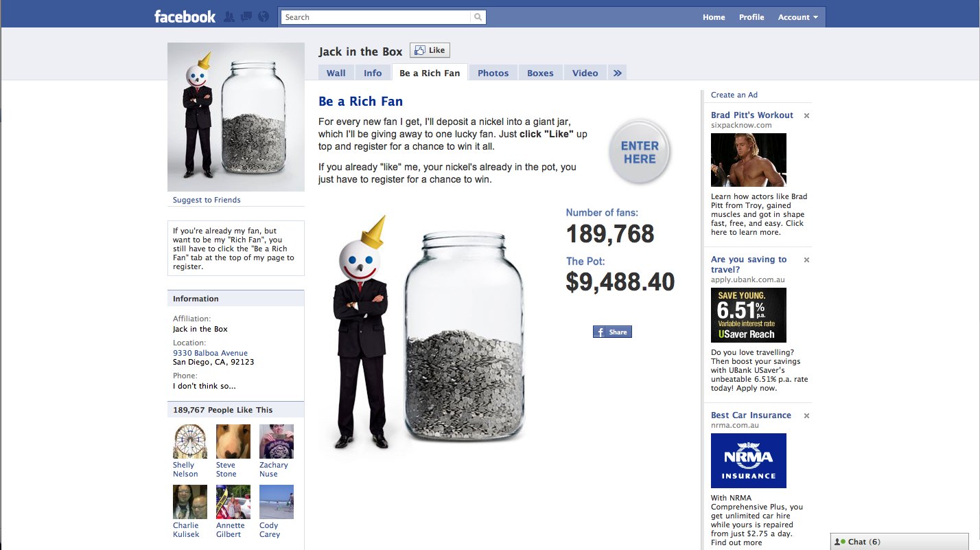
Task: Switch to the Photos tab
Action: [x=493, y=73]
